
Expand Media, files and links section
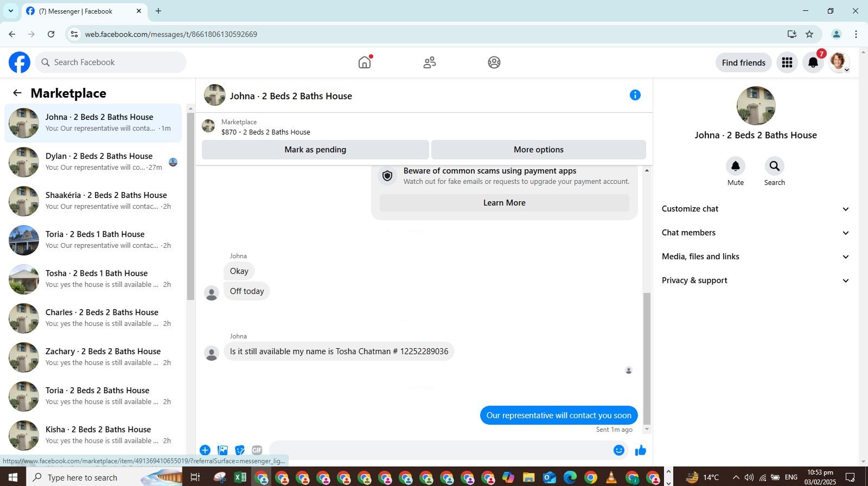[755, 257]
